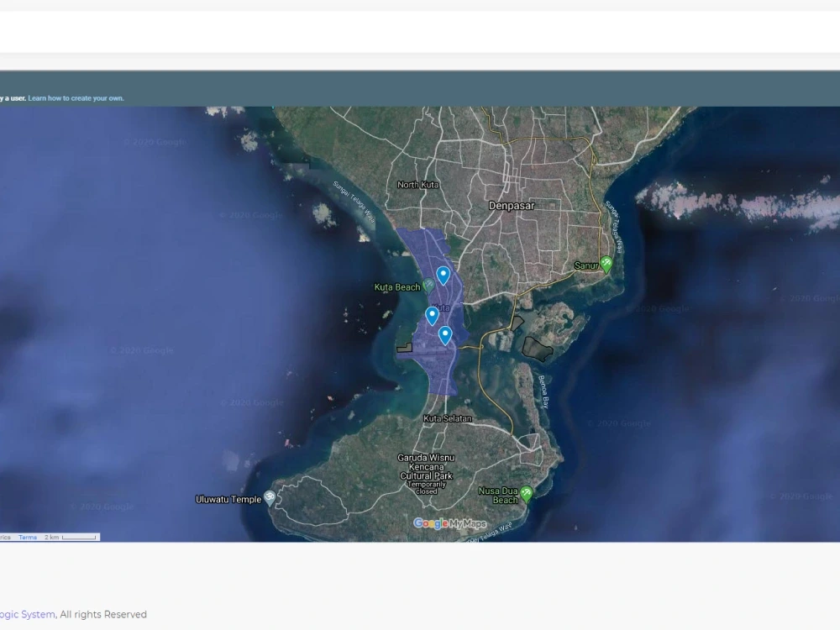
Task: Click the Benoa Bay label
Action: click(x=543, y=392)
